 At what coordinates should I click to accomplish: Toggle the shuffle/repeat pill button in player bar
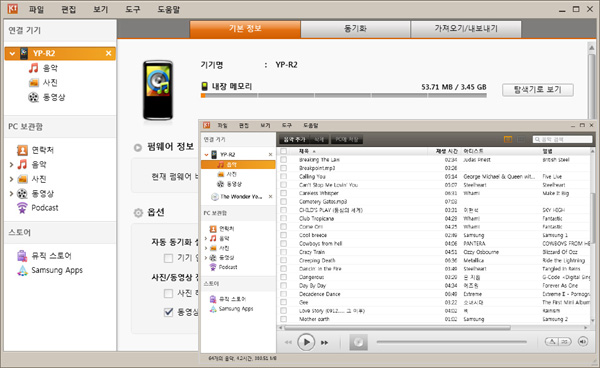tap(558, 342)
